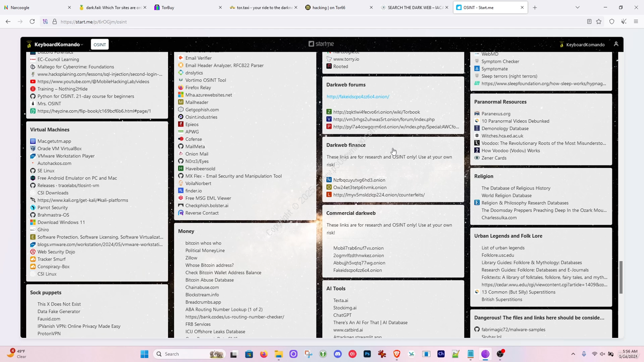Open the Symptom Checker link
This screenshot has width=644, height=362.
(x=500, y=61)
